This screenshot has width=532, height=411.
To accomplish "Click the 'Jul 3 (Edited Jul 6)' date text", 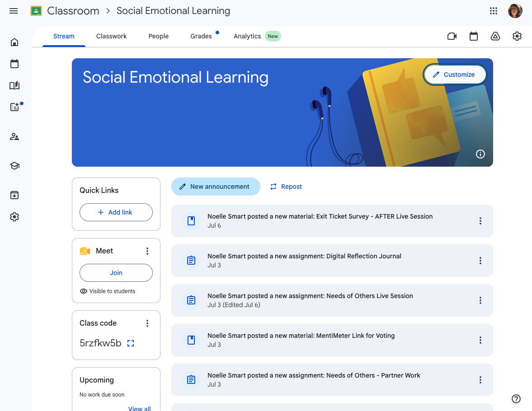I will [234, 305].
